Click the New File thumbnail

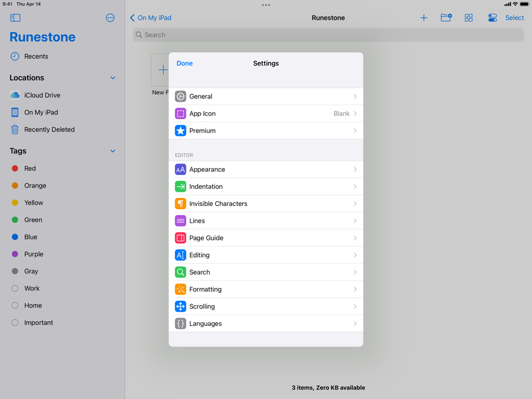160,70
